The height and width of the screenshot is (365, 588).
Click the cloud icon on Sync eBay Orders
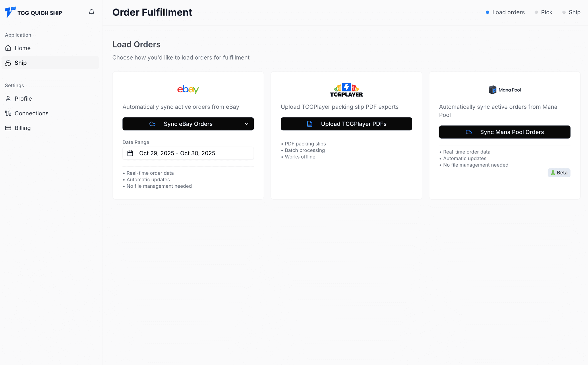pyautogui.click(x=152, y=124)
